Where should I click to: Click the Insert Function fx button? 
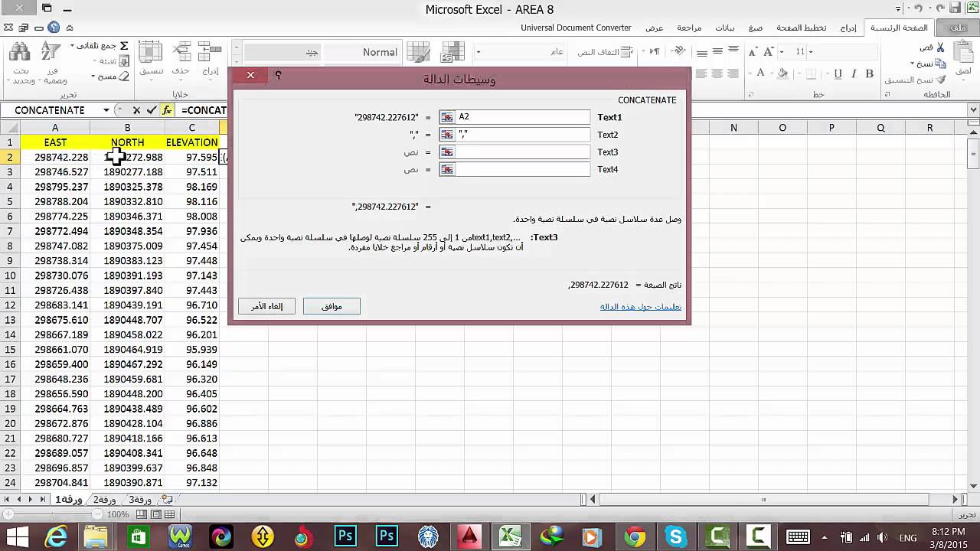tap(167, 110)
